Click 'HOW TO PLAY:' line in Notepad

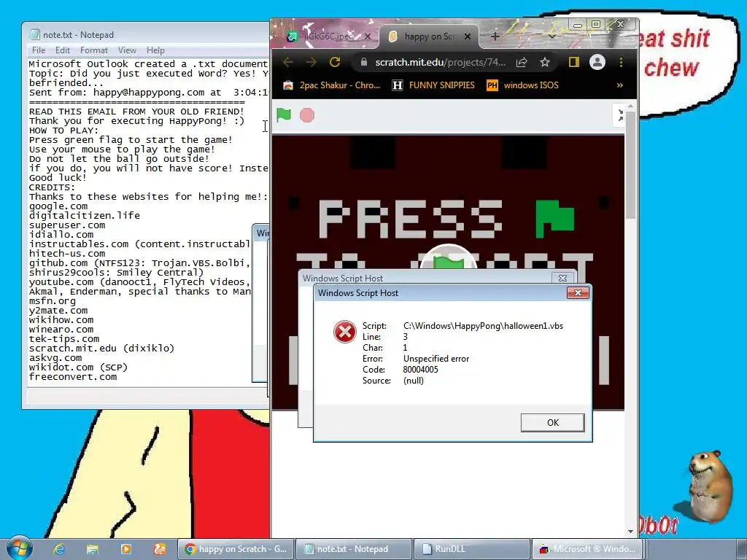[64, 130]
